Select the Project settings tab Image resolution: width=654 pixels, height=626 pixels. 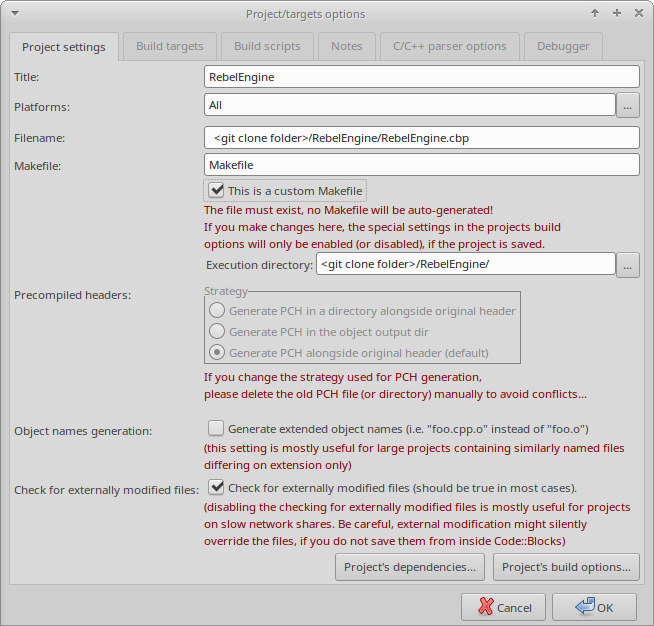click(x=64, y=47)
